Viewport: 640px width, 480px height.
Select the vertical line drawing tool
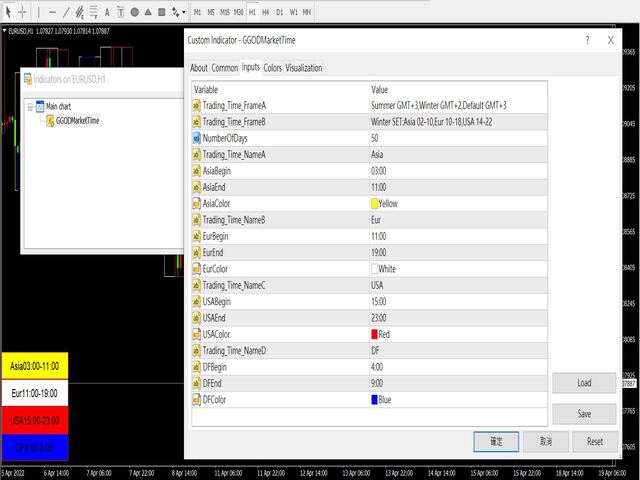39,12
